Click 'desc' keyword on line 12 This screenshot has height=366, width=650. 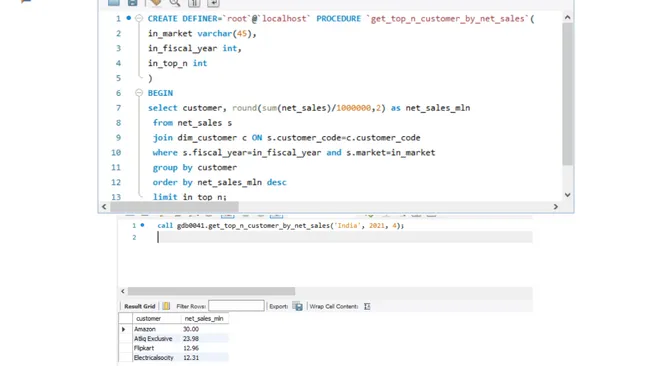click(276, 182)
